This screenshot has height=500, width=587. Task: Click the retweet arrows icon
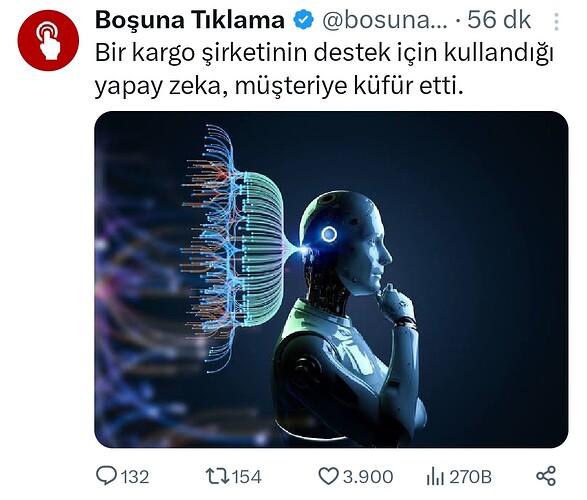[x=217, y=476]
